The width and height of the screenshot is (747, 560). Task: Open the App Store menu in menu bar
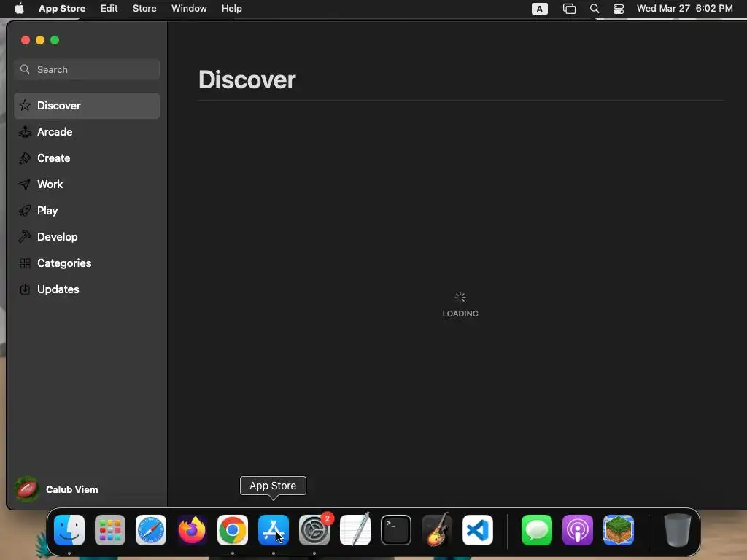pyautogui.click(x=62, y=9)
